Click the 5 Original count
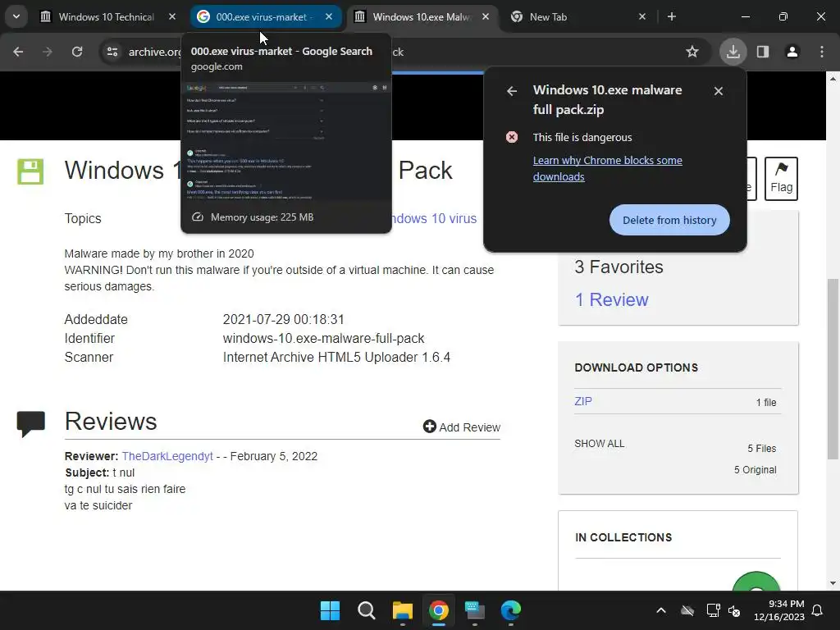Screen dimensions: 840x630 pos(756,470)
